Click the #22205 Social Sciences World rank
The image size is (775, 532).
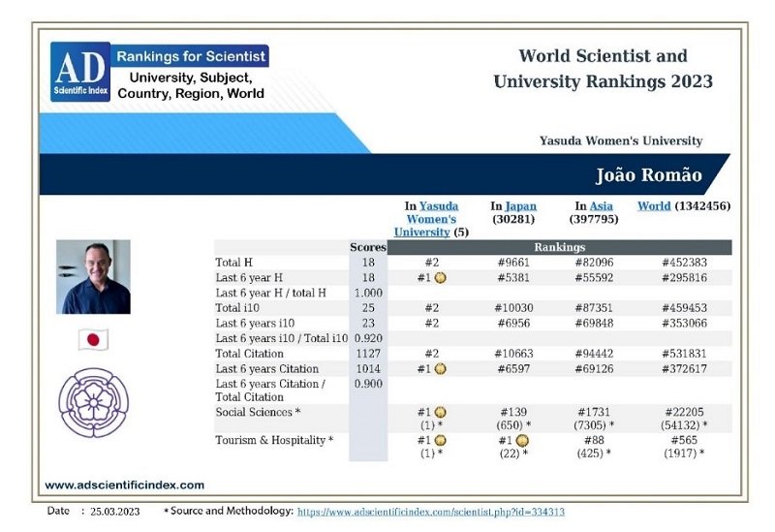point(685,413)
